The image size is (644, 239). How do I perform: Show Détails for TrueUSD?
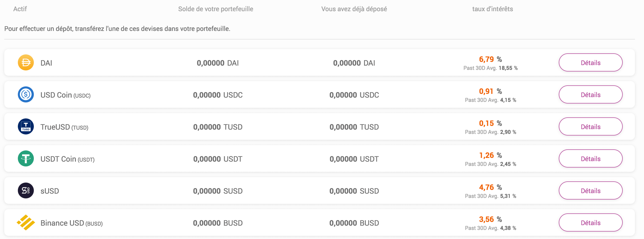(590, 126)
